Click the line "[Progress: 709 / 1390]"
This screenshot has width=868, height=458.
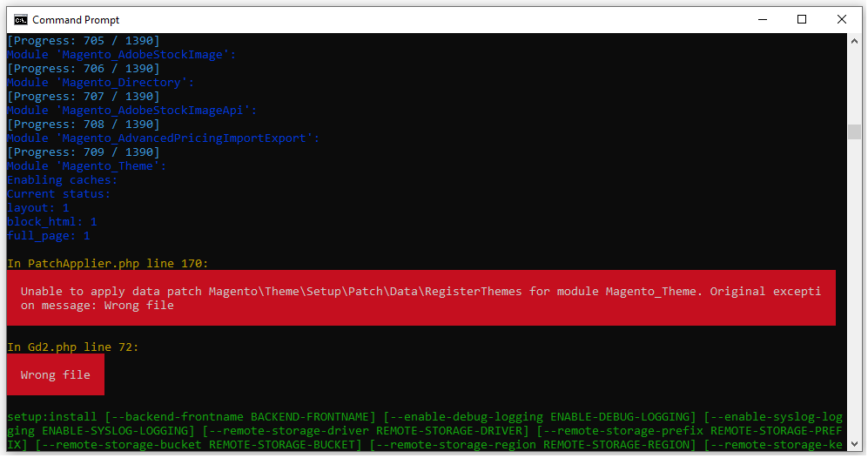(83, 152)
